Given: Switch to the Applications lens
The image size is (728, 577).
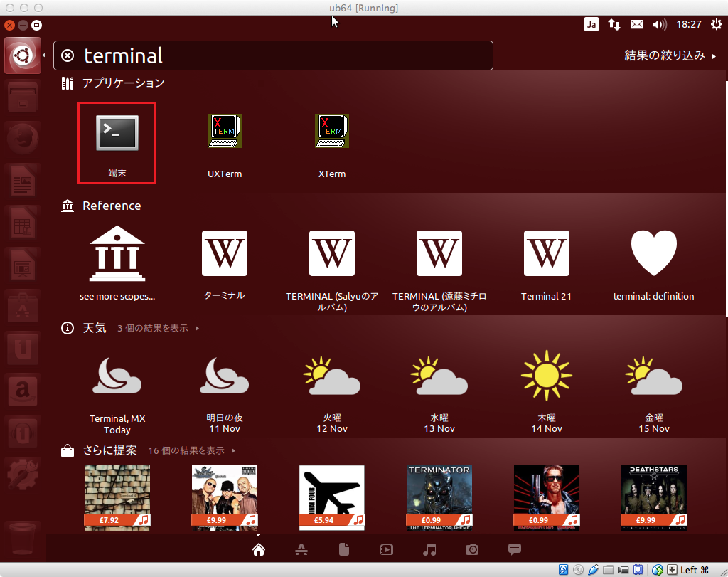Looking at the screenshot, I should click(x=301, y=549).
